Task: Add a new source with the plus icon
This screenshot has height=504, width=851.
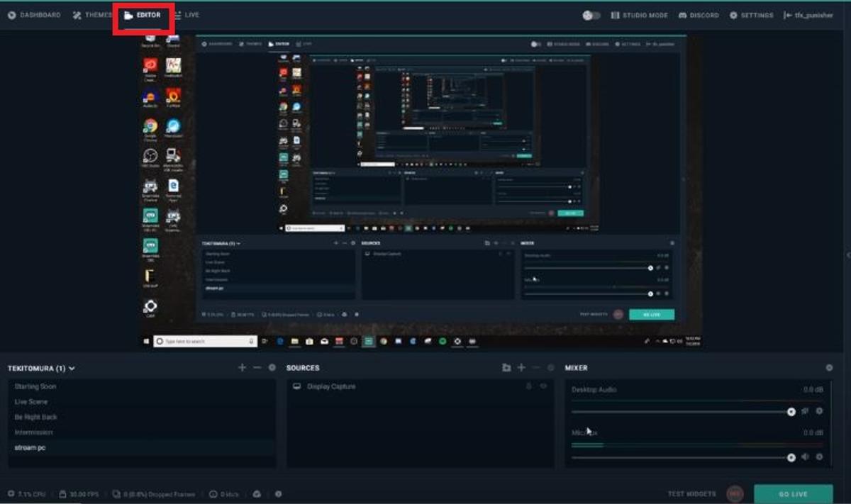Action: coord(522,368)
